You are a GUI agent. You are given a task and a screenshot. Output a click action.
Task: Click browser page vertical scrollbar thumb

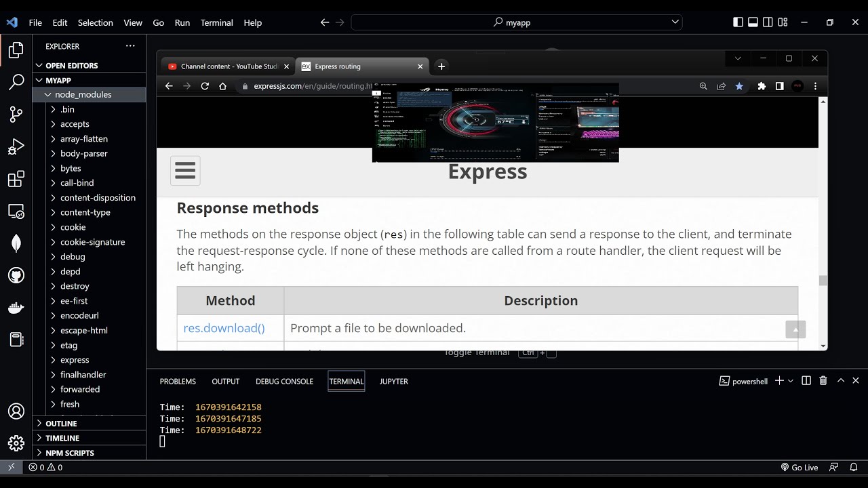point(823,281)
